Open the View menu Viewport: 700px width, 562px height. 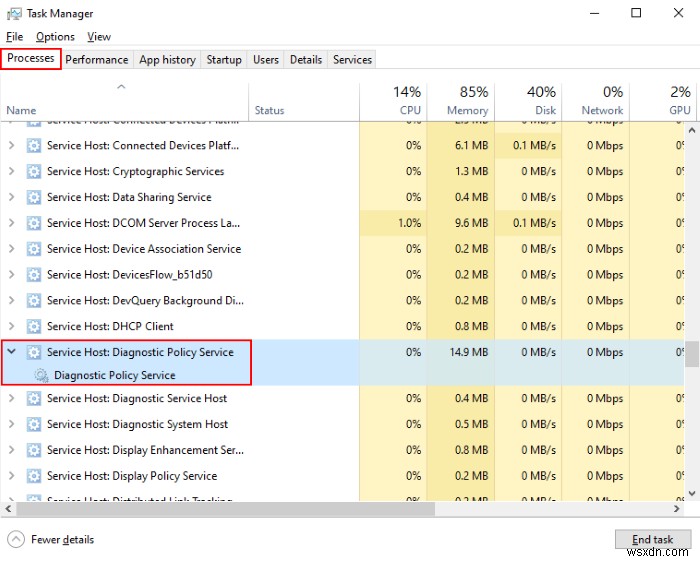coord(99,37)
